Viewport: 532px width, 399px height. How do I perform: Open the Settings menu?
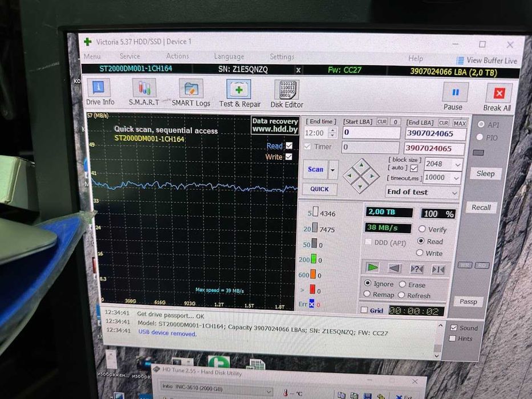282,56
